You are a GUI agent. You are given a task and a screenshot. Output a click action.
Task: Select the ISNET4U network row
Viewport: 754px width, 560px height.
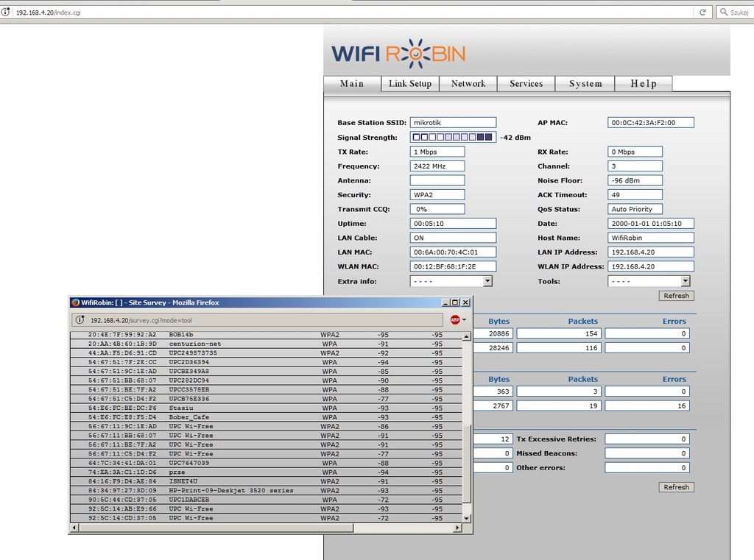click(x=267, y=481)
